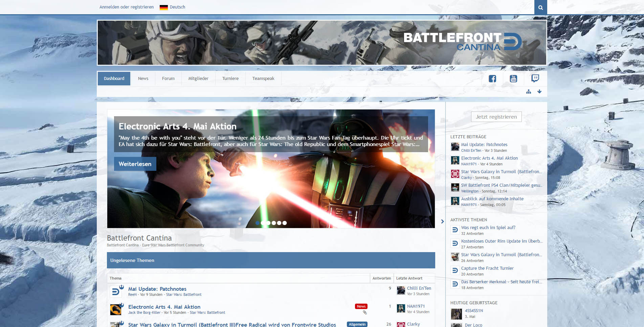Click '4SS4SS1N' name under Heutige Geburtstage
Viewport: 644px width, 327px height.
[x=474, y=311]
